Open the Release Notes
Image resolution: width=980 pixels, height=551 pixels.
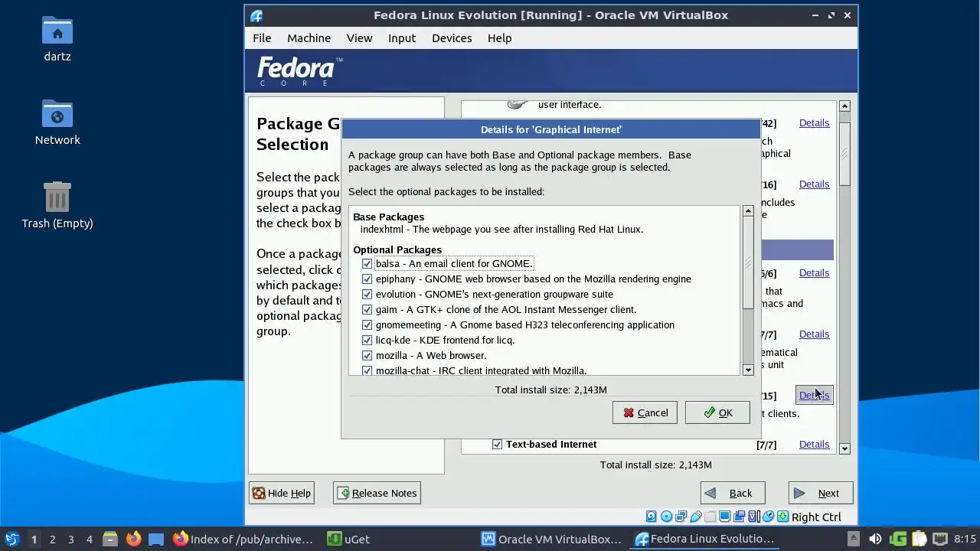(377, 493)
